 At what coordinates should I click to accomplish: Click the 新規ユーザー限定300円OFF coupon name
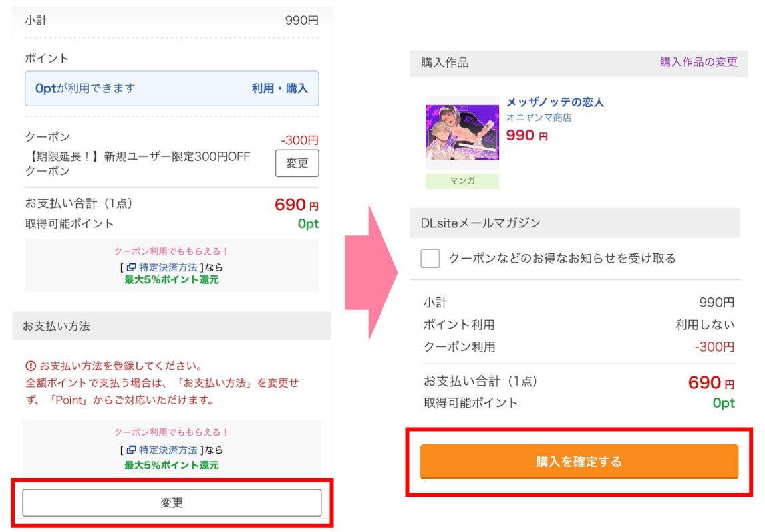(x=137, y=157)
